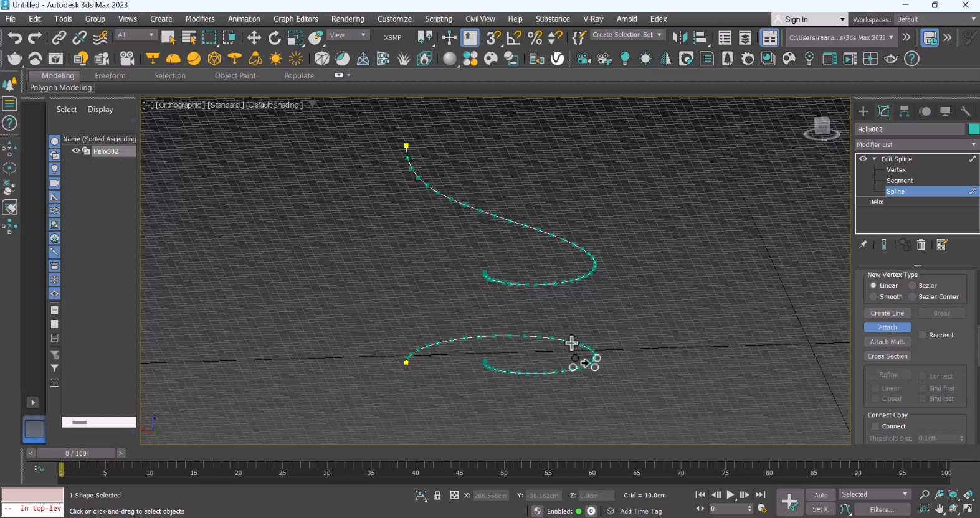Toggle the Edit Spline modifier visibility eye
Screen dimensions: 980x518
pyautogui.click(x=863, y=159)
